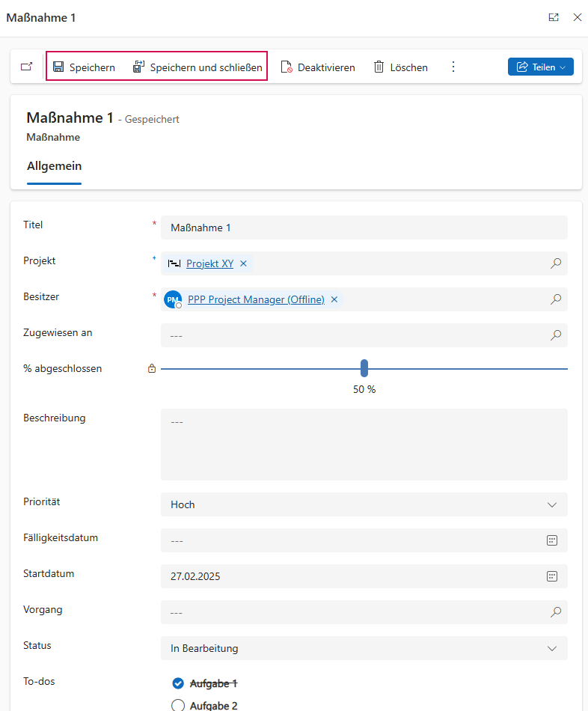Delete record with Löschen trash icon
The image size is (588, 711).
(x=379, y=67)
